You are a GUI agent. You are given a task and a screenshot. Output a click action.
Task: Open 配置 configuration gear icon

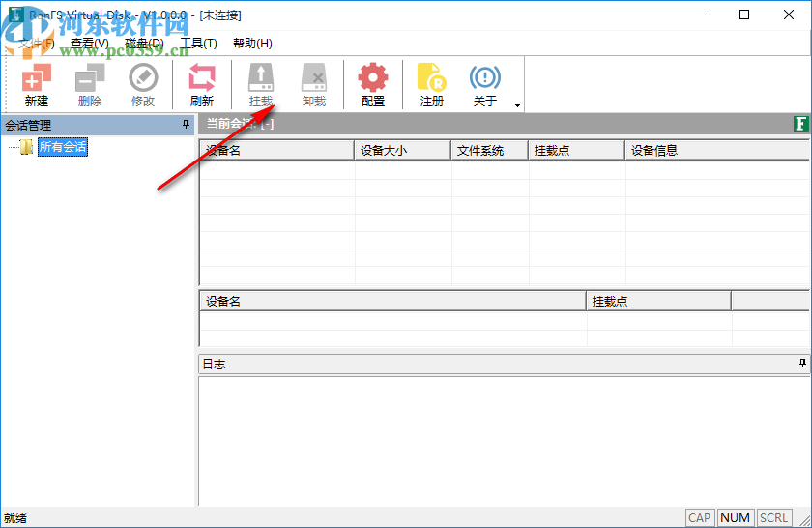373,84
